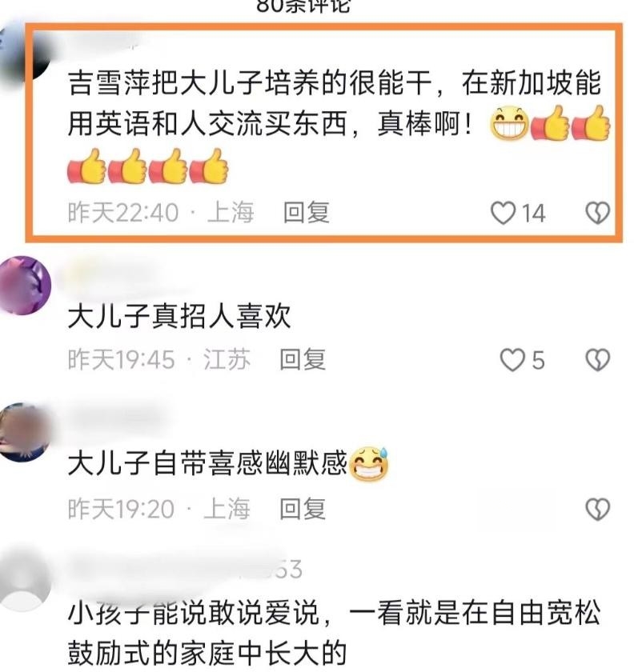The width and height of the screenshot is (642, 672).
Task: Dislike the 19:45 Jiangsu comment
Action: pyautogui.click(x=597, y=359)
